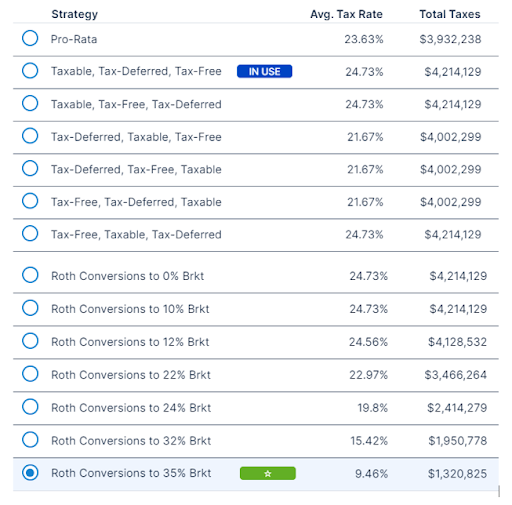The image size is (512, 505).
Task: Choose Roth Conversions to 12% Brkt
Action: tap(30, 341)
